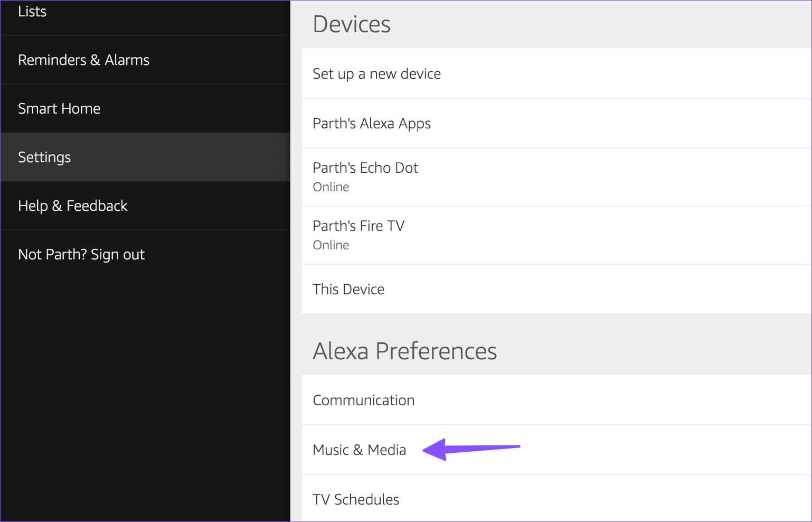Screen dimensions: 812x522
Task: Click the Devices section heading
Action: click(352, 24)
